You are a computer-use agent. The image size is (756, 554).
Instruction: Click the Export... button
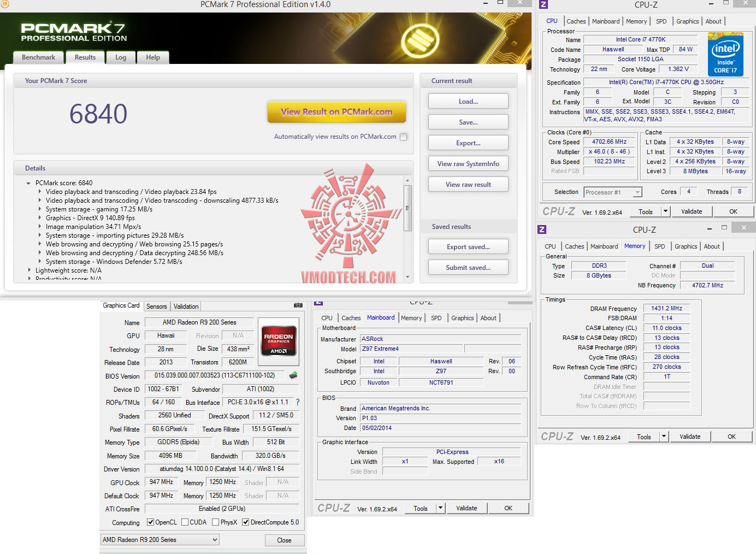[468, 143]
